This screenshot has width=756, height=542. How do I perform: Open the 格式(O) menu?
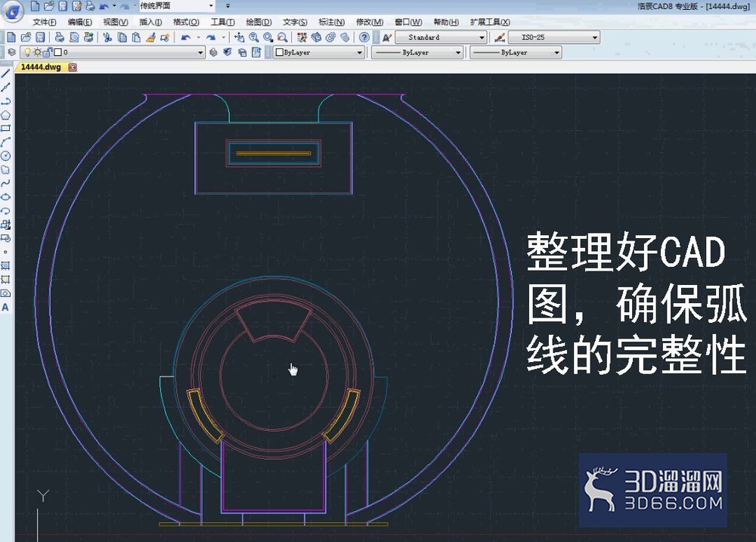tap(186, 22)
